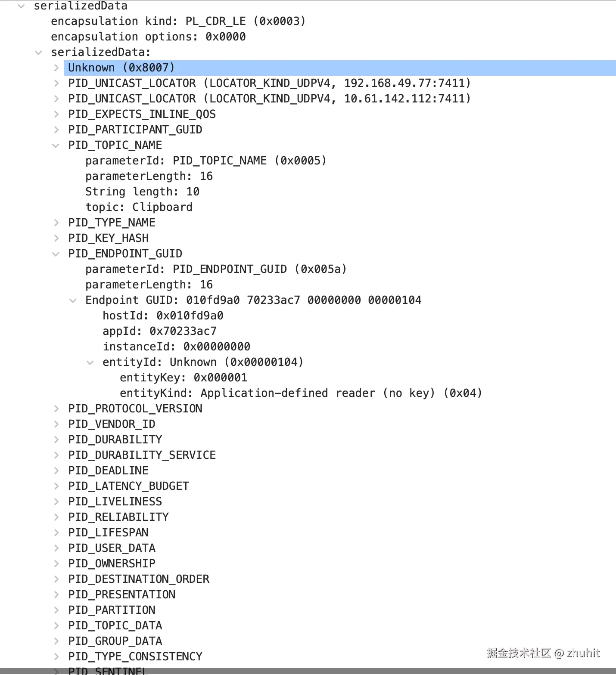This screenshot has width=616, height=675.
Task: Expand the PID_PARTICIPANT_GUID parameter
Action: coord(56,130)
